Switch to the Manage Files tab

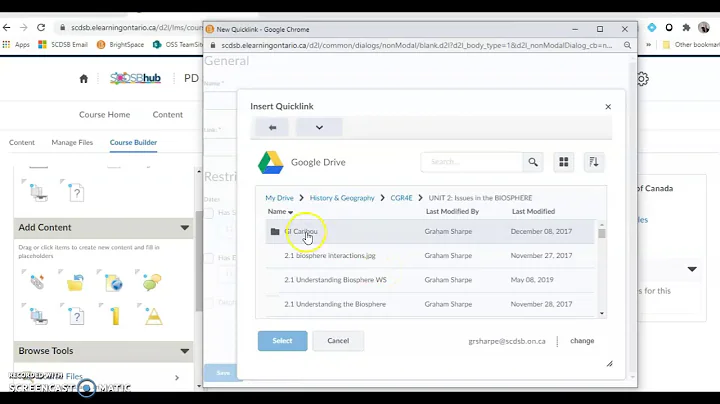pyautogui.click(x=72, y=142)
